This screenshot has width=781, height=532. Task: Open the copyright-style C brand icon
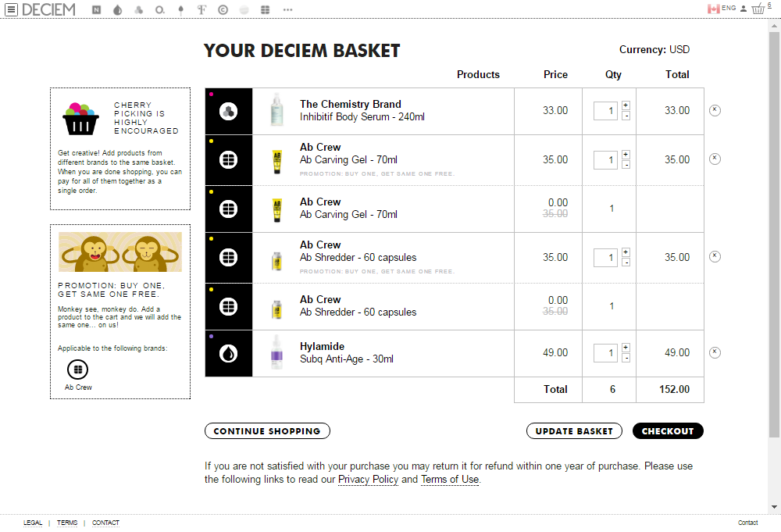[223, 10]
